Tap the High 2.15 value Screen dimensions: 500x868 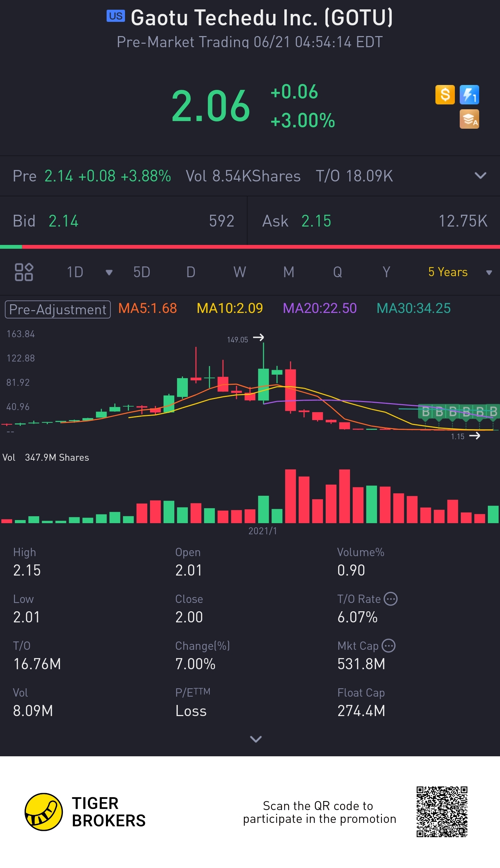27,570
